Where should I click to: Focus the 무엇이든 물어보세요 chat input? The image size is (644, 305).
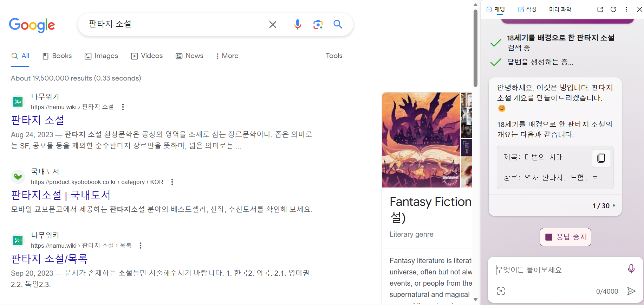pos(559,270)
